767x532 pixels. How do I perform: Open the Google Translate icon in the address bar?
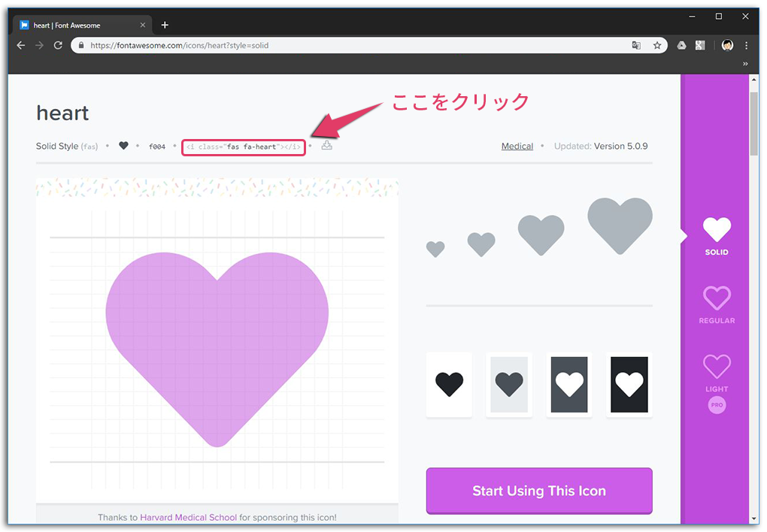pyautogui.click(x=636, y=45)
